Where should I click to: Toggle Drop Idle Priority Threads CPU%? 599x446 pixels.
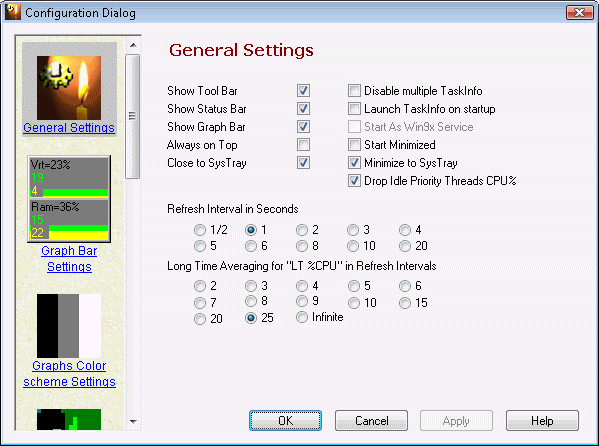[354, 181]
